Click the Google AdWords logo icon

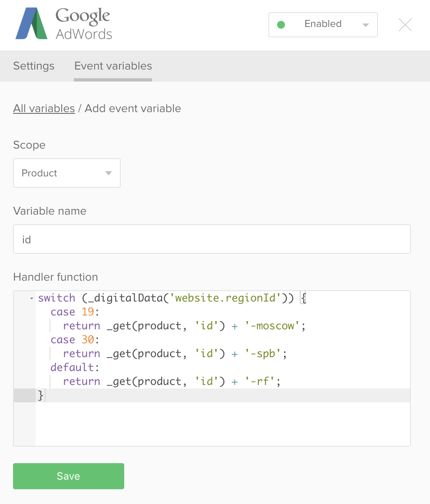click(x=32, y=23)
